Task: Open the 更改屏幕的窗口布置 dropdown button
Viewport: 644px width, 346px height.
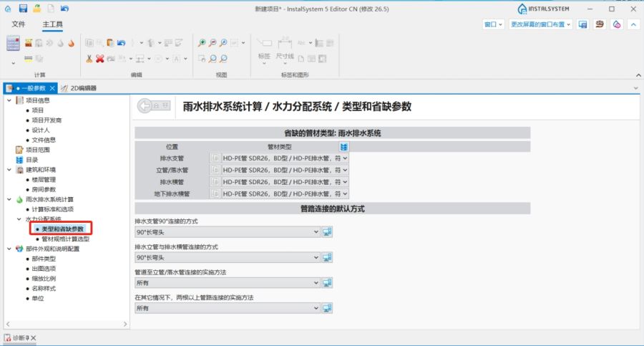Action: 541,24
